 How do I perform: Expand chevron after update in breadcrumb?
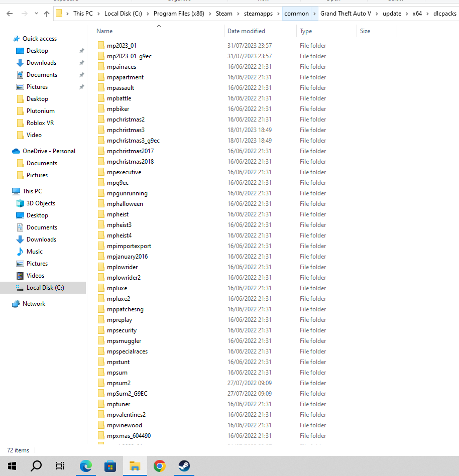point(407,14)
